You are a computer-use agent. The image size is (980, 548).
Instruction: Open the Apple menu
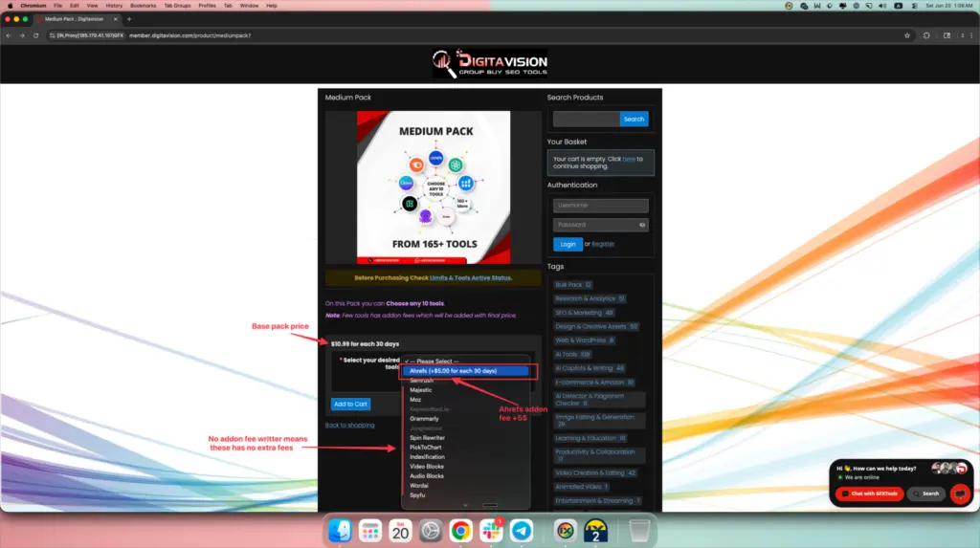(10, 6)
